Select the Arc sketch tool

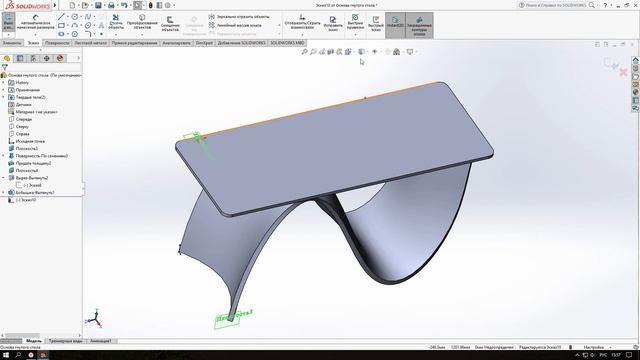tap(75, 25)
